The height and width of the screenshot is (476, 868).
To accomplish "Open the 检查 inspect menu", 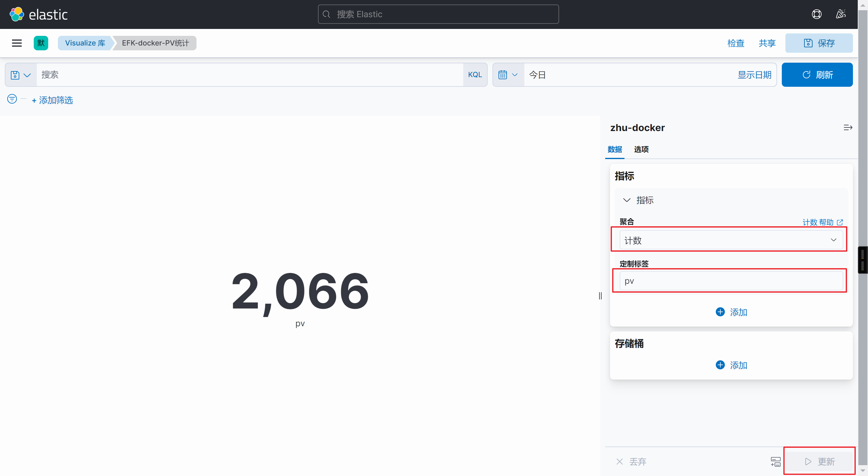I will click(736, 43).
